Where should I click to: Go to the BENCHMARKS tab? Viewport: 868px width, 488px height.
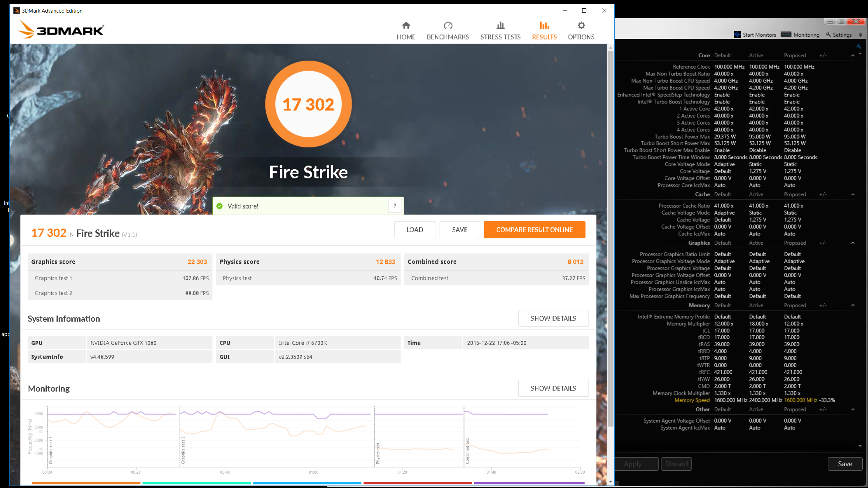(x=448, y=31)
